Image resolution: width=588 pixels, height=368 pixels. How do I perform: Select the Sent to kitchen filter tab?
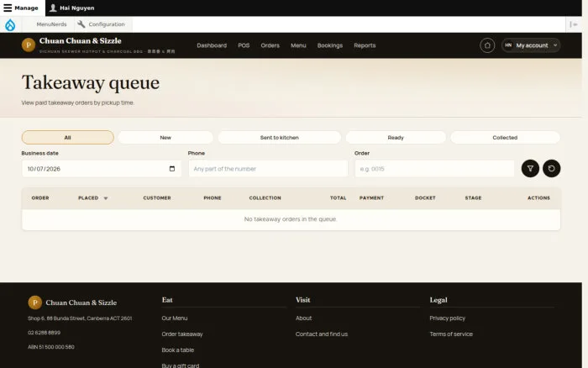[x=280, y=138]
